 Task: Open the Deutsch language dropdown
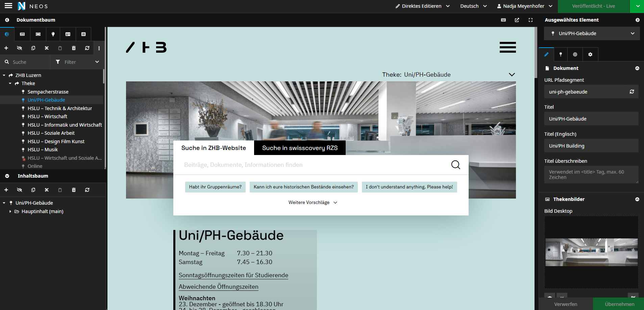point(473,6)
